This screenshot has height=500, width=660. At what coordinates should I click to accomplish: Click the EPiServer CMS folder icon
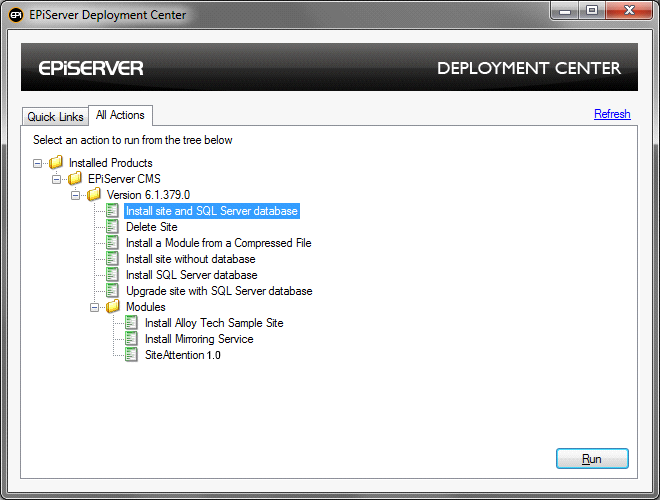(x=75, y=179)
